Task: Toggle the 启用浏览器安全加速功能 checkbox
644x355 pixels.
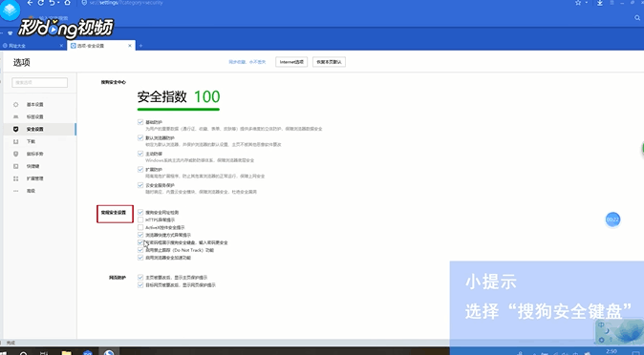Action: 140,258
